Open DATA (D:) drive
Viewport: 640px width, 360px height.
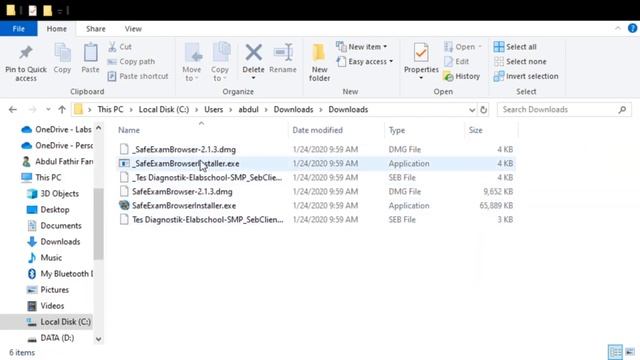point(51,338)
